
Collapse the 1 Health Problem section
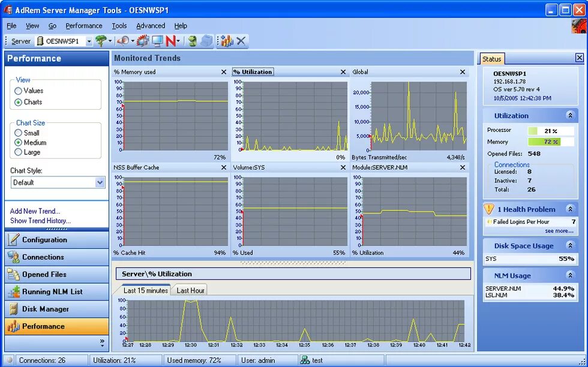click(570, 209)
